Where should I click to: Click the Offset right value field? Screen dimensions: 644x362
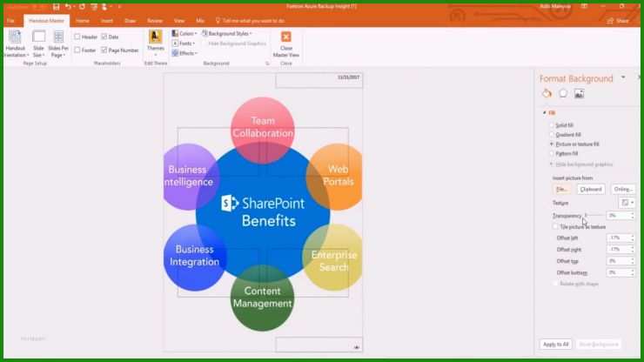(618, 250)
